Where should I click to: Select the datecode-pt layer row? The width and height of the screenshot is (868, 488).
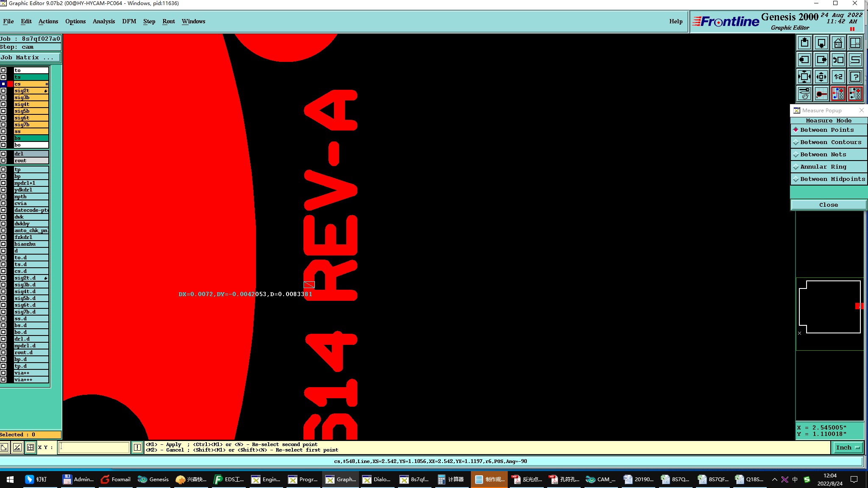point(31,210)
